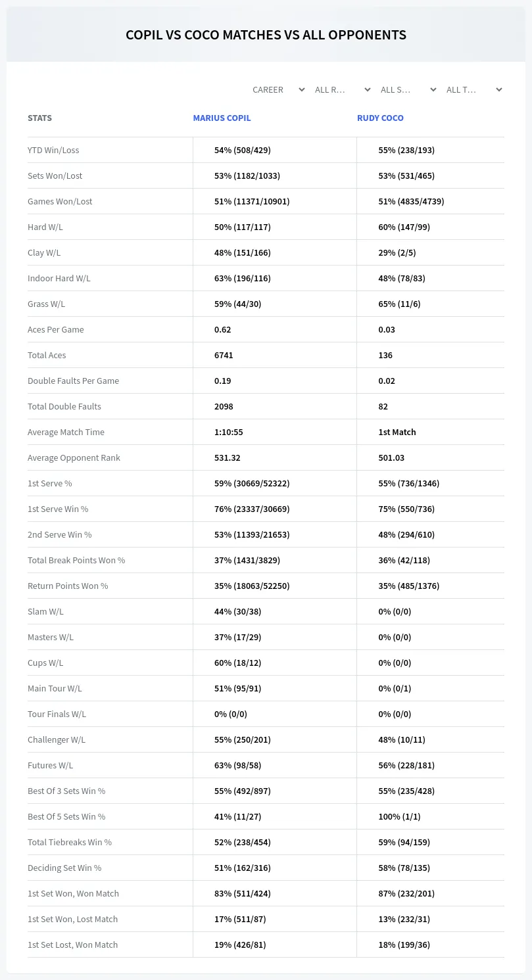Click Copil's Hard W/L value 50% (117/117)
Screen dimensions: 532x980
pyautogui.click(x=242, y=227)
